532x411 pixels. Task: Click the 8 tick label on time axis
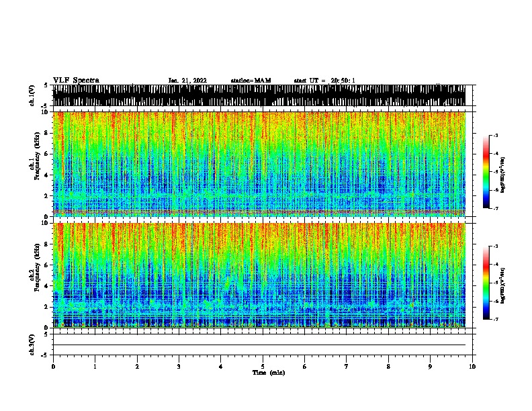[x=388, y=367]
